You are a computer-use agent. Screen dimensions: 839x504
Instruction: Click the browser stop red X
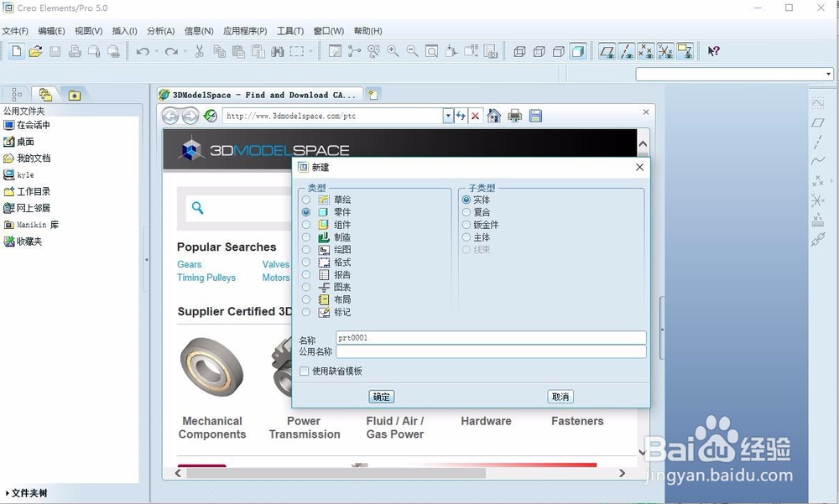pos(475,116)
